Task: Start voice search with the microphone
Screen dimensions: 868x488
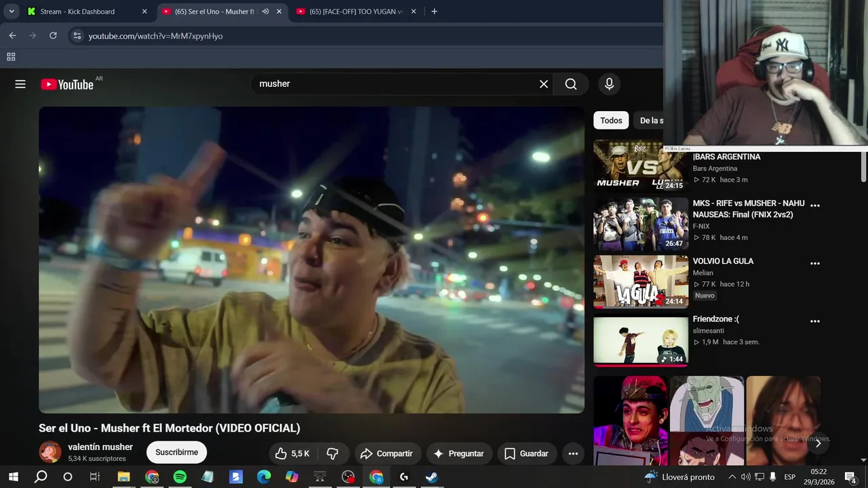Action: click(609, 84)
